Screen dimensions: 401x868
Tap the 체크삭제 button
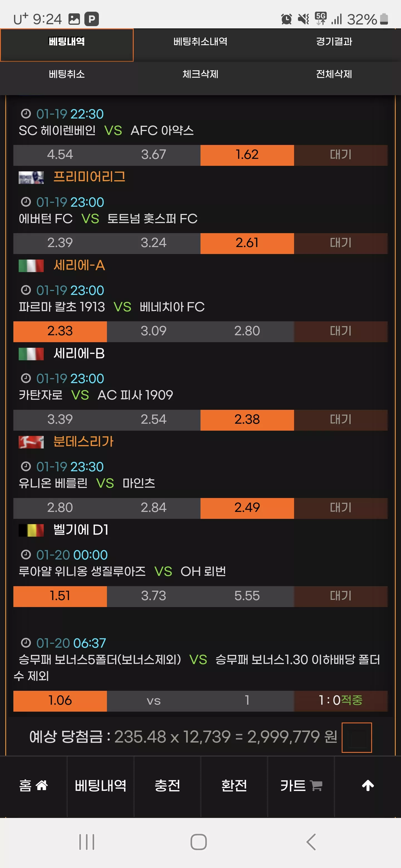pos(200,74)
